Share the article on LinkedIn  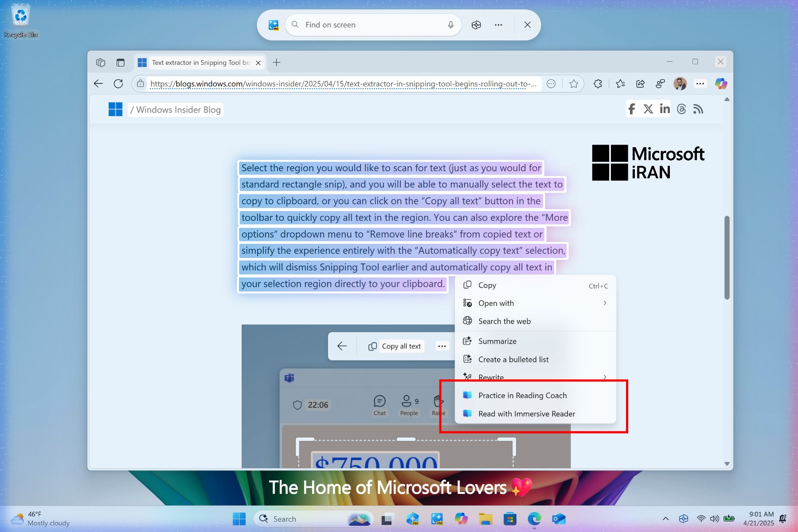(665, 109)
